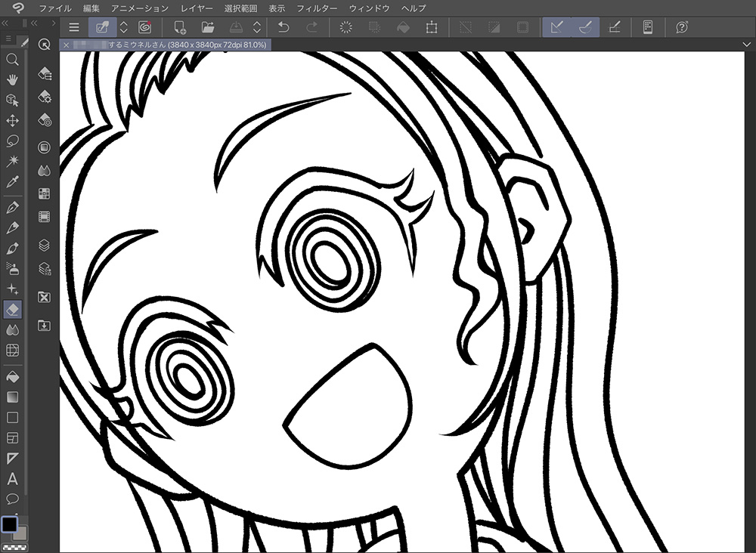The width and height of the screenshot is (756, 553).
Task: Open the Material download palette icon
Action: coord(45,326)
